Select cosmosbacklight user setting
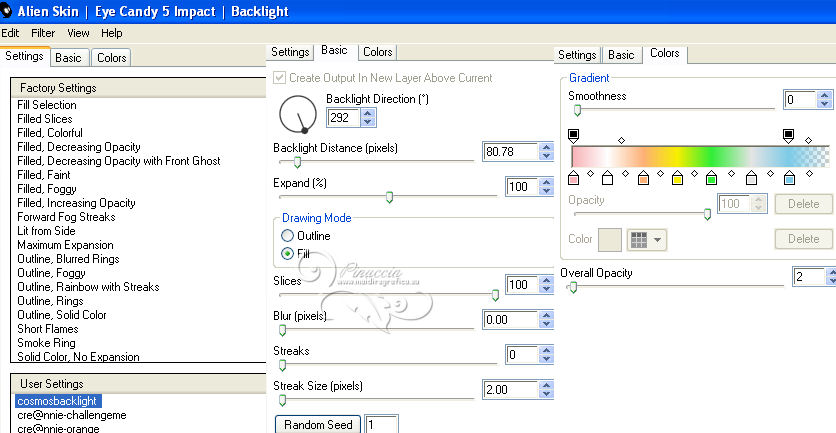836x433 pixels. pos(57,401)
